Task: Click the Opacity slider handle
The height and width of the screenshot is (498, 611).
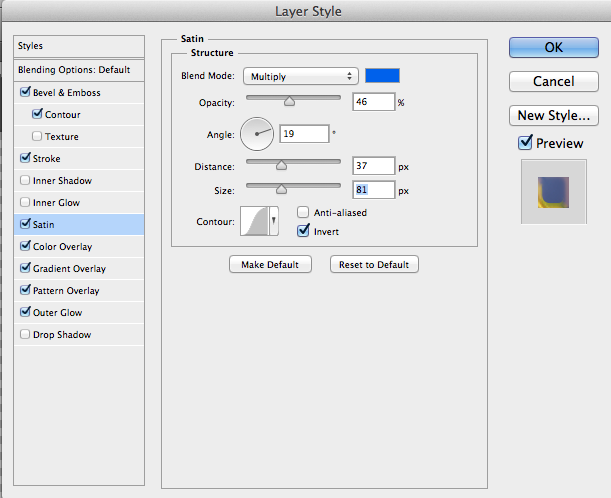Action: (x=289, y=101)
